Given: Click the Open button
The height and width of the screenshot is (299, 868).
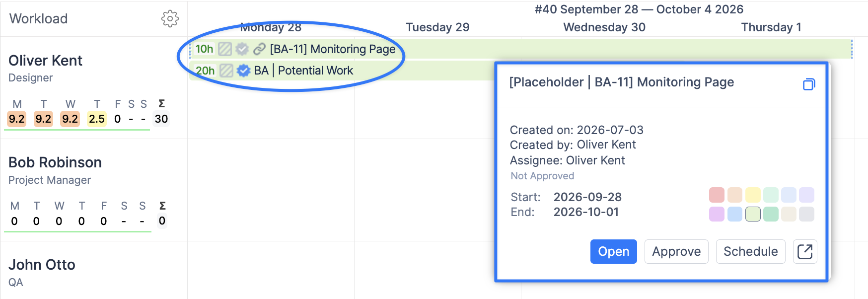Looking at the screenshot, I should 613,251.
